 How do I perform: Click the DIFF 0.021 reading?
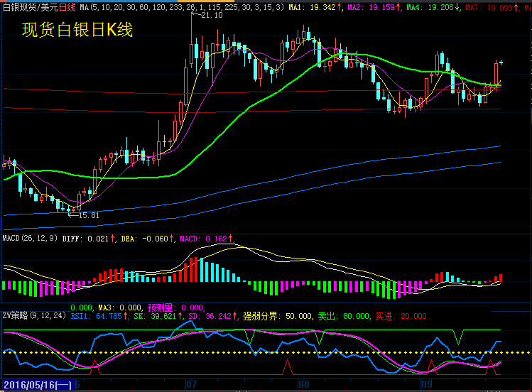pyautogui.click(x=89, y=239)
